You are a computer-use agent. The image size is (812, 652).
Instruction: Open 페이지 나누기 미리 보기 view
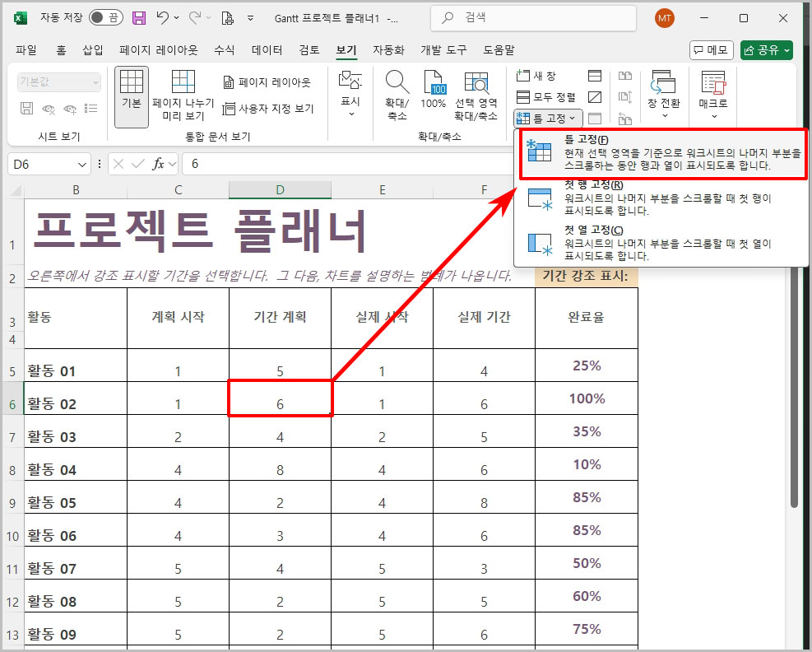(x=184, y=92)
